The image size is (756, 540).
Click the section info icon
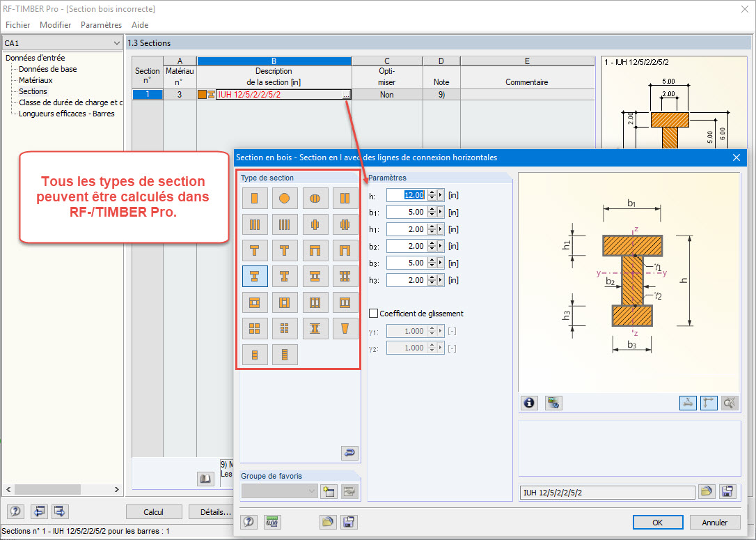pos(529,403)
